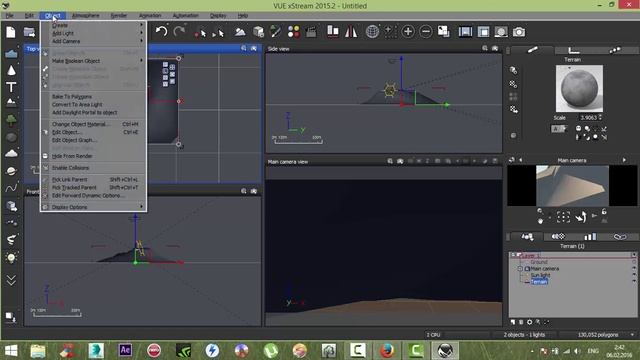
Task: Add a cloud from left toolbar
Action: point(11,153)
